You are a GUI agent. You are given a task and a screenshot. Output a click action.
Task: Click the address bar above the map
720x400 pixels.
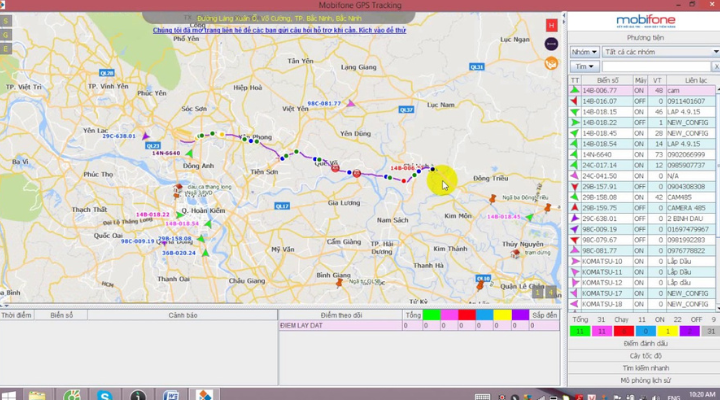click(279, 18)
